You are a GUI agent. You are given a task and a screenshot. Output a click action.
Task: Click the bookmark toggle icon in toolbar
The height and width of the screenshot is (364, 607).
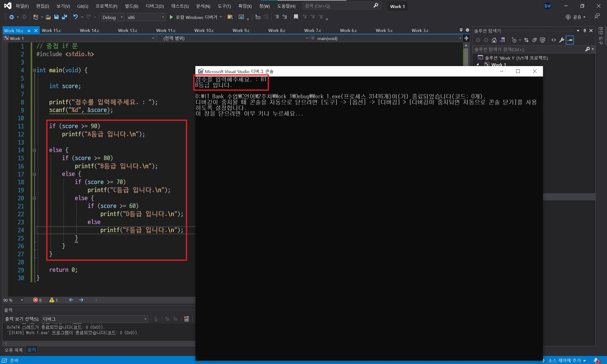[x=296, y=17]
